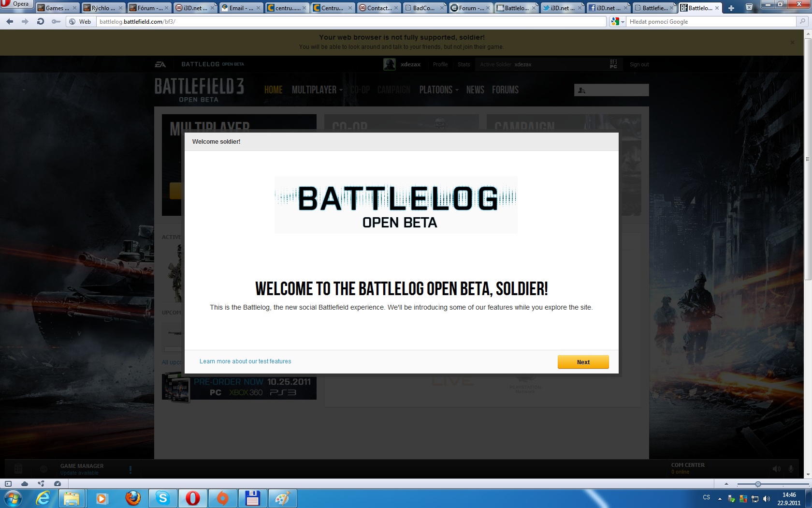The image size is (812, 508).
Task: Select NEWS in navigation
Action: [475, 90]
